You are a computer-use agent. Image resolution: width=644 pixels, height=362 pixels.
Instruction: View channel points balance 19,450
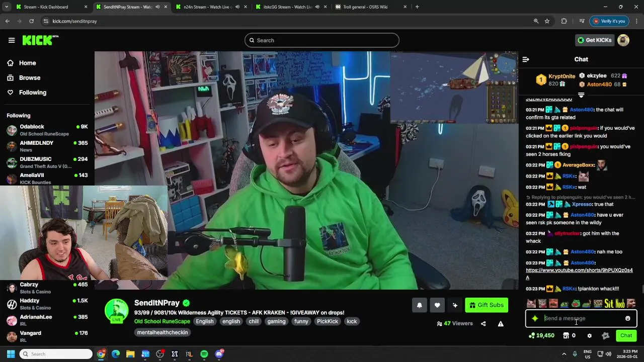541,335
